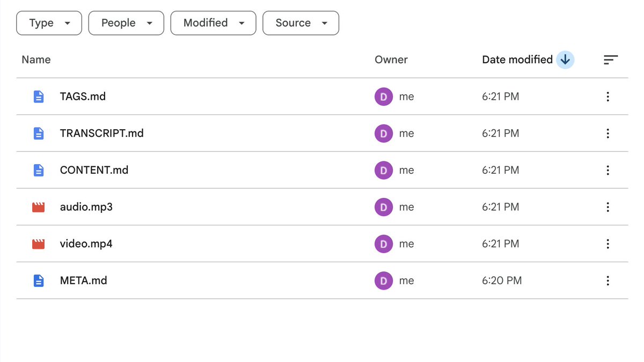The width and height of the screenshot is (644, 362).
Task: Expand the Source filter dropdown
Action: pos(301,23)
